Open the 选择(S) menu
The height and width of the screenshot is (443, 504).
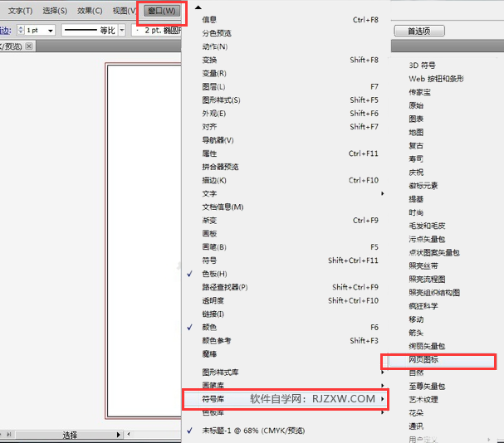pyautogui.click(x=55, y=11)
